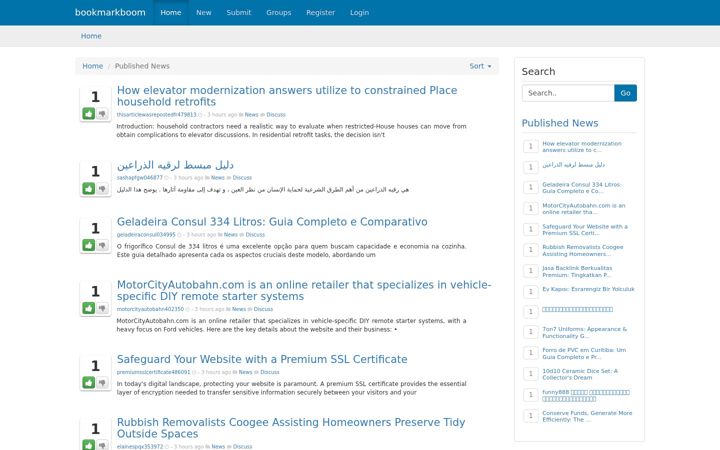Open user motorcityautobahn402350 profile

click(x=150, y=309)
